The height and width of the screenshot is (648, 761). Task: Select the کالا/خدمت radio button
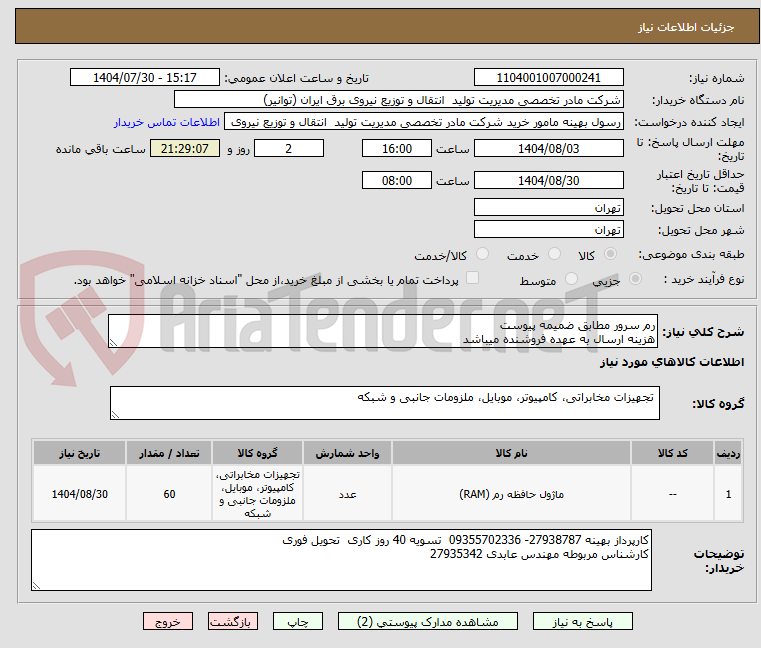pos(482,254)
